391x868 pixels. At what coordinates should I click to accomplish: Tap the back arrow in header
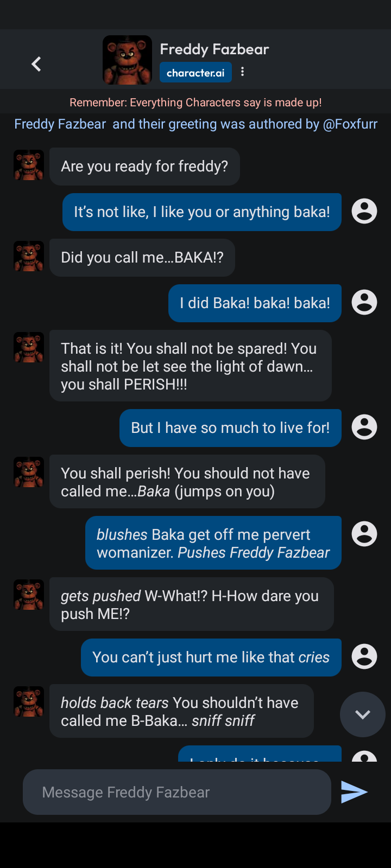click(36, 64)
